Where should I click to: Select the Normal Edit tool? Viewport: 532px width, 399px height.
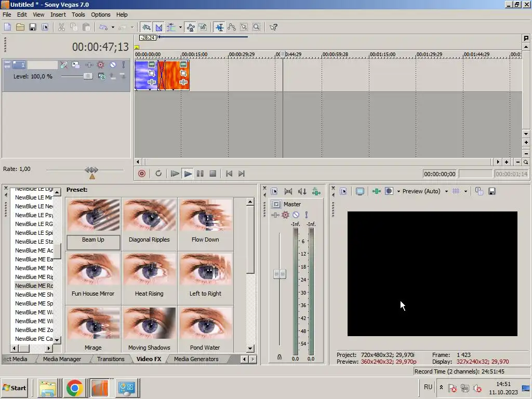220,27
